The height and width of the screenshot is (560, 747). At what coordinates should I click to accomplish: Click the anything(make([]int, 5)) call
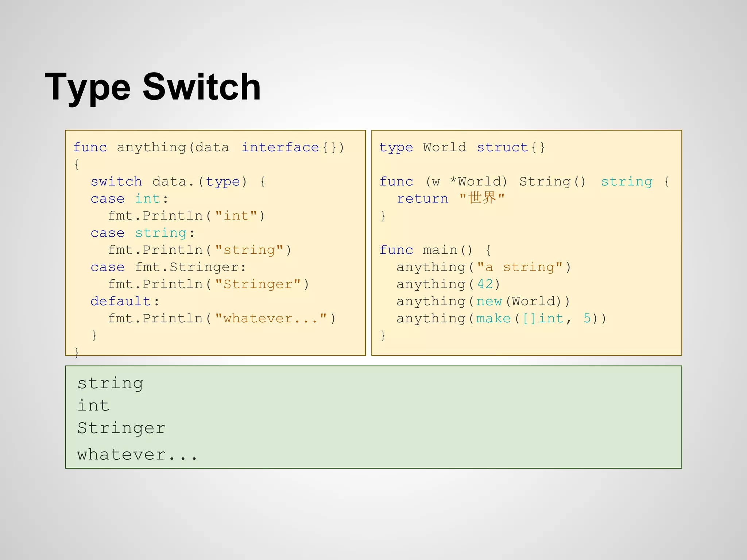point(502,319)
